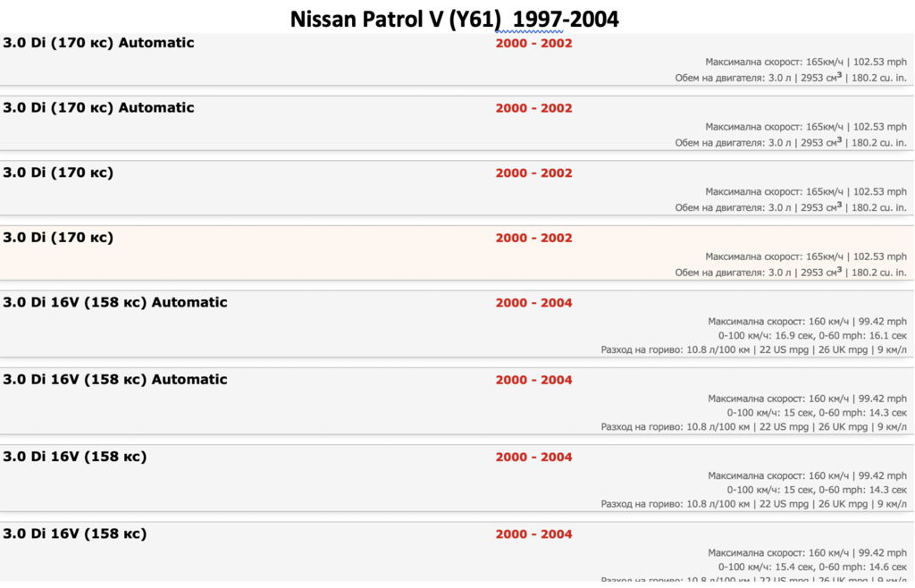Screen dimensions: 915x588
Task: Open 158 кс Automatic model with 16.9 сек acceleration
Action: point(115,302)
